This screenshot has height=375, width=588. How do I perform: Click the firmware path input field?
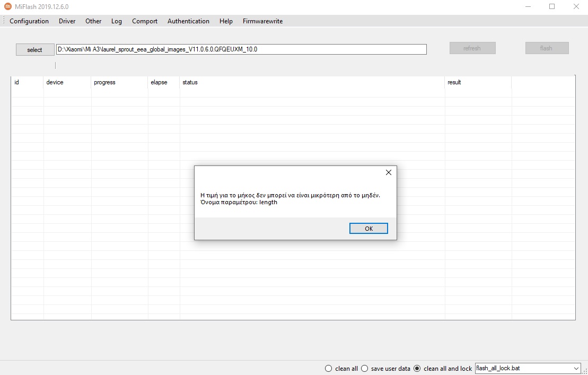(x=241, y=49)
